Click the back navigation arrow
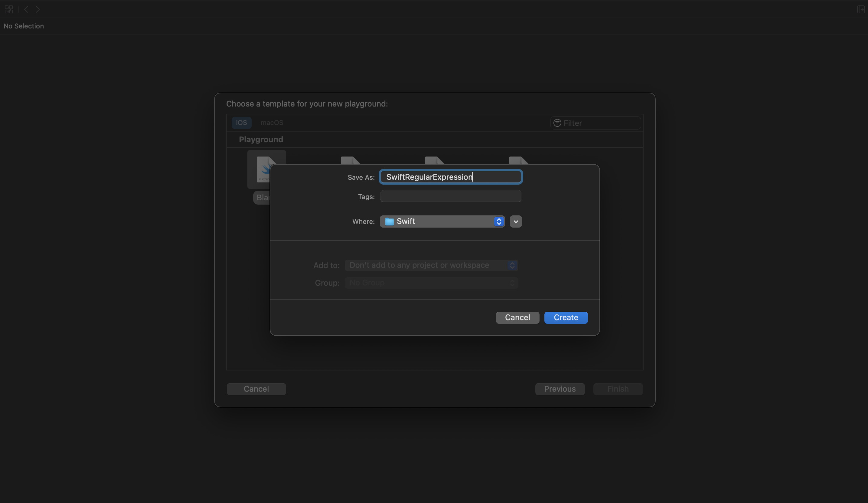Viewport: 868px width, 503px height. pos(26,9)
